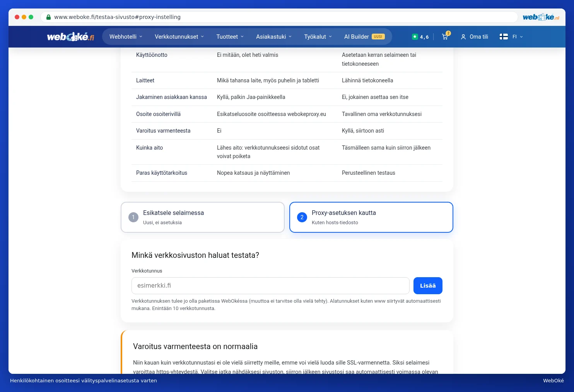This screenshot has height=392, width=574.
Task: Click the user profile icon
Action: coord(463,37)
